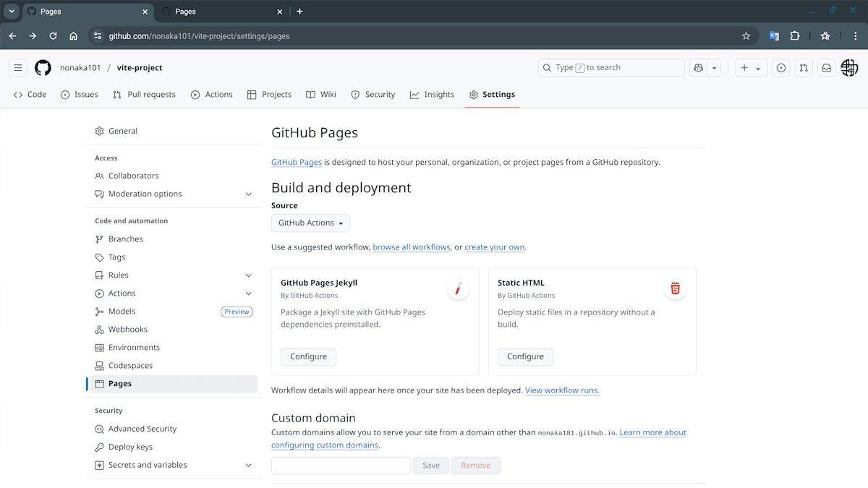Click the custom domain input field
This screenshot has height=488, width=868.
pyautogui.click(x=341, y=466)
